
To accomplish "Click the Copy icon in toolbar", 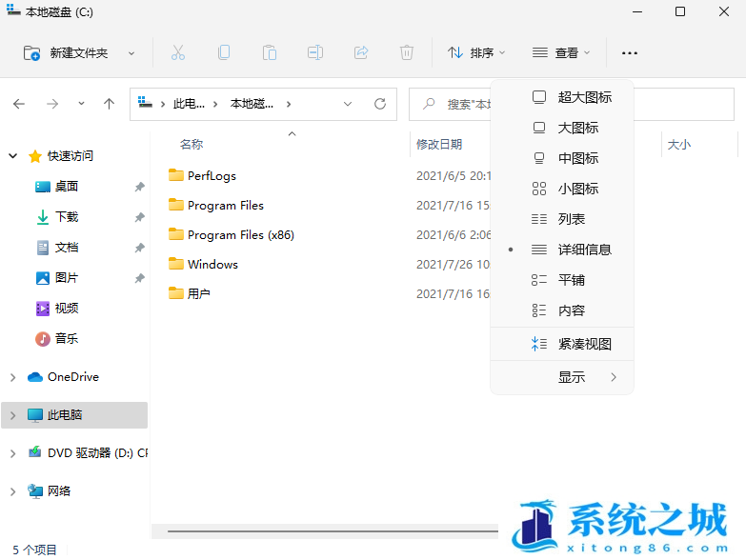I will coord(224,52).
